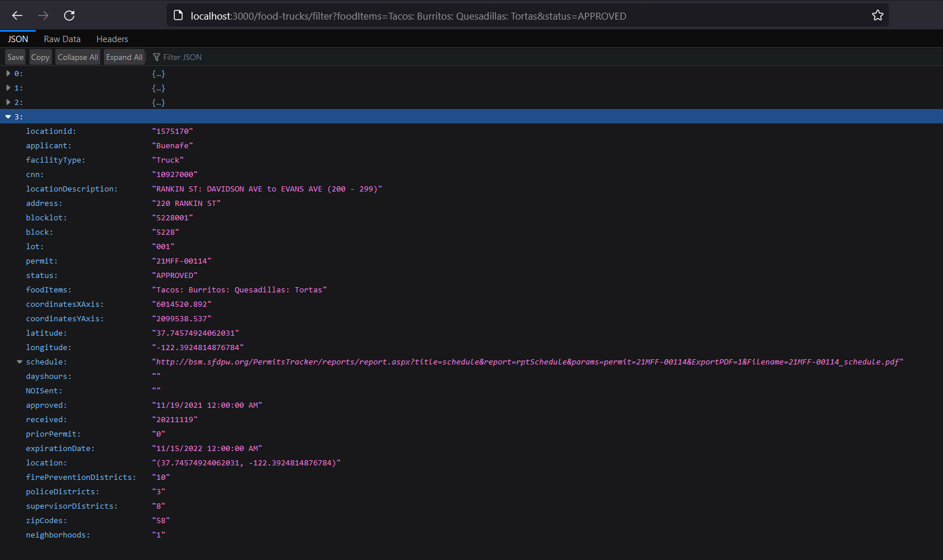The image size is (943, 560).
Task: Expand JSON array item 0
Action: pyautogui.click(x=8, y=73)
